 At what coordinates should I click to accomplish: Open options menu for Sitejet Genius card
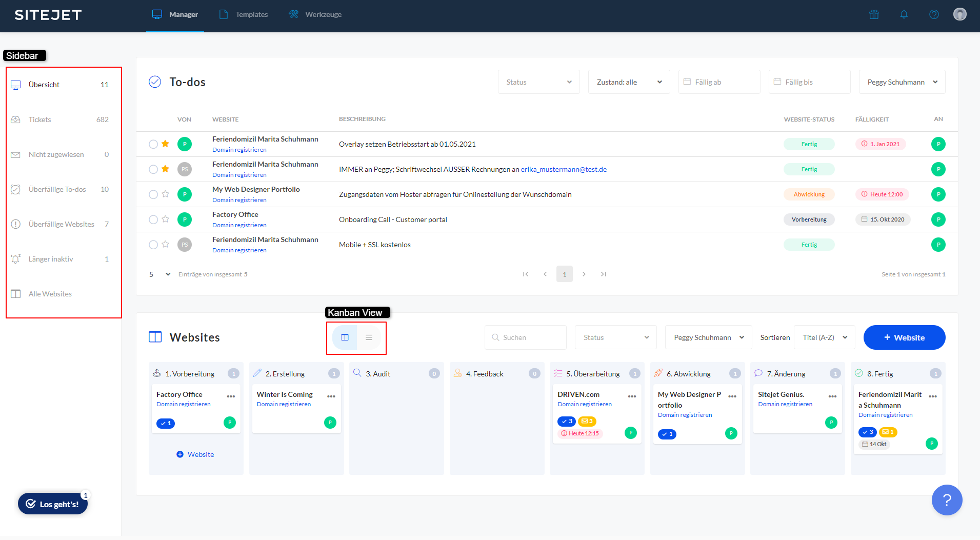coord(832,396)
